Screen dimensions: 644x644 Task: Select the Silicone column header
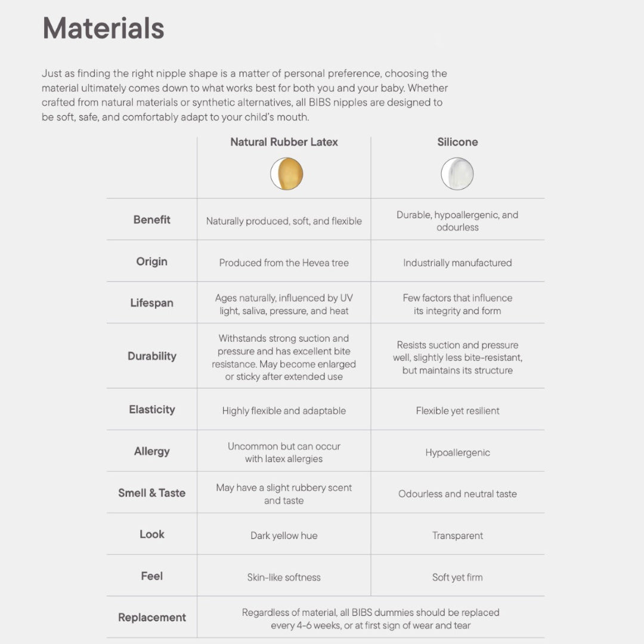pos(457,142)
